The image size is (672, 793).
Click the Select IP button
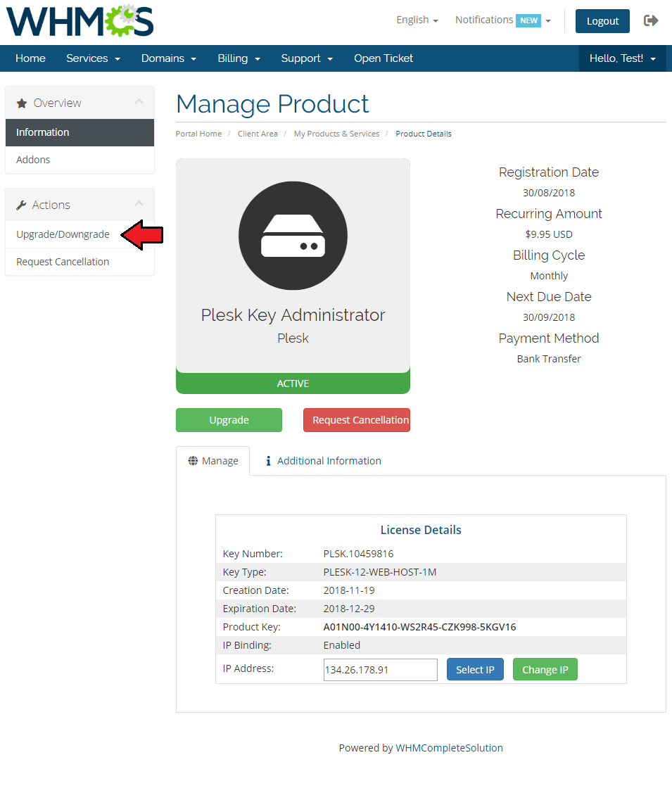point(475,670)
